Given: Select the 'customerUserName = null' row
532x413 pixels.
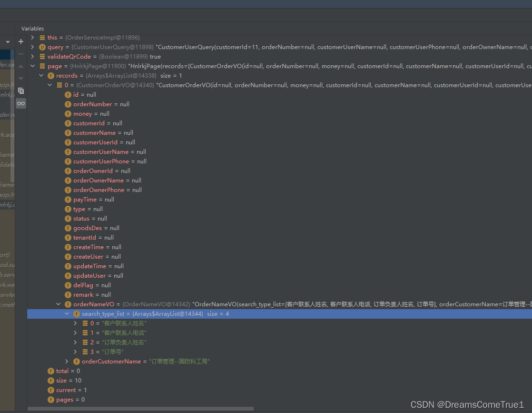Looking at the screenshot, I should pyautogui.click(x=280, y=152).
